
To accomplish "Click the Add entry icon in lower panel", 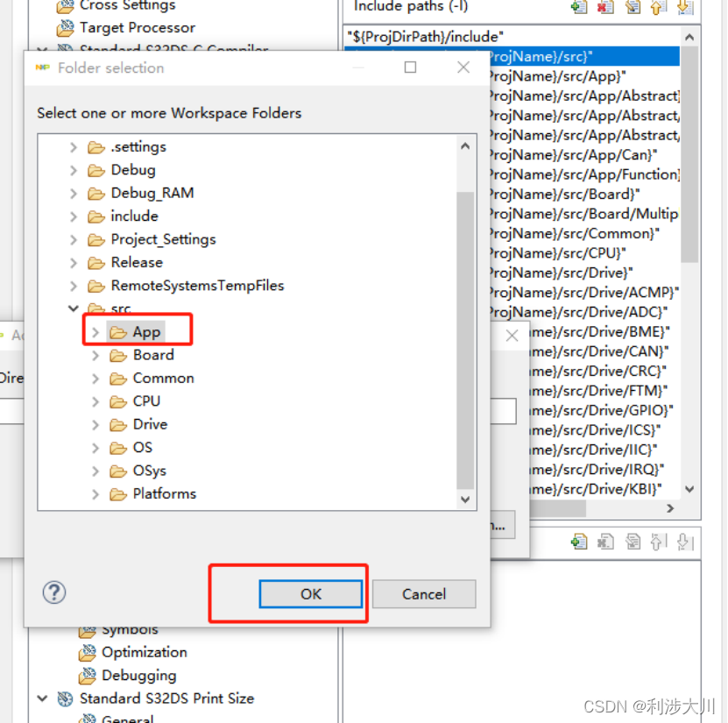I will (579, 543).
